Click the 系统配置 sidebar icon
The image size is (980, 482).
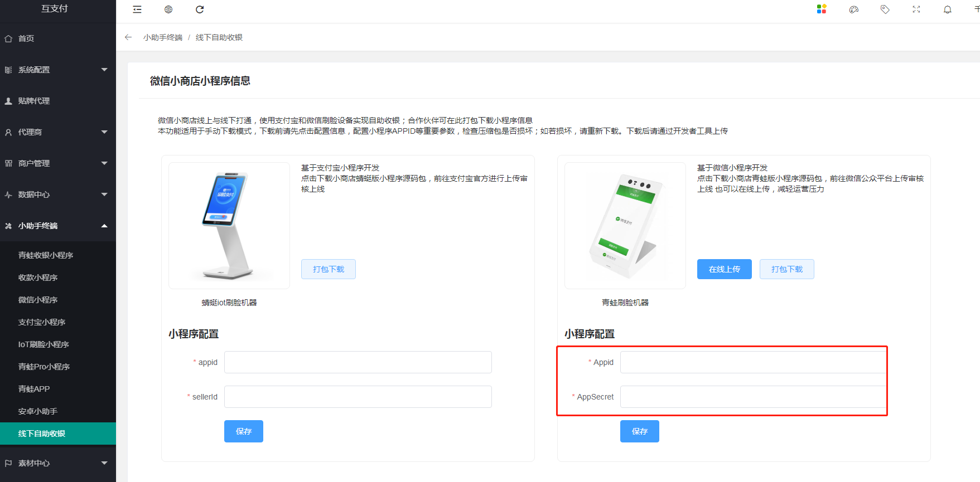tap(8, 70)
